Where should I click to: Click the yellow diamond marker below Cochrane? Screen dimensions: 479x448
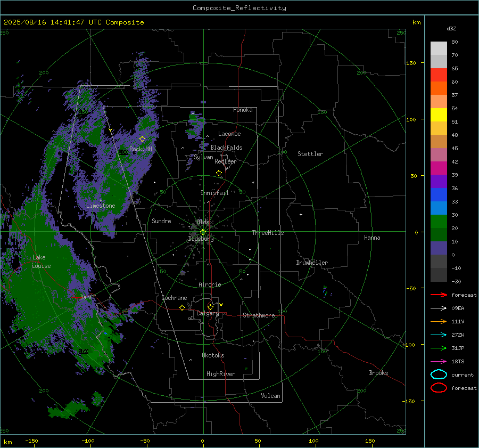click(x=182, y=308)
